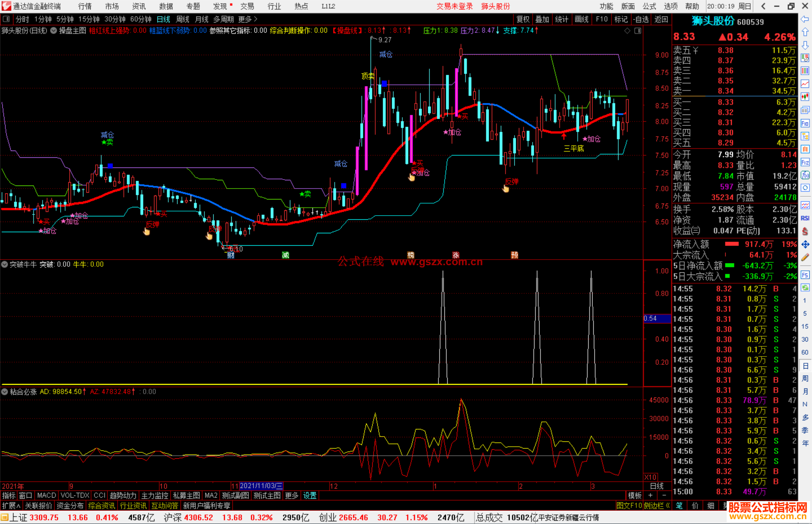Select the RSI indicator icon

click(x=805, y=218)
